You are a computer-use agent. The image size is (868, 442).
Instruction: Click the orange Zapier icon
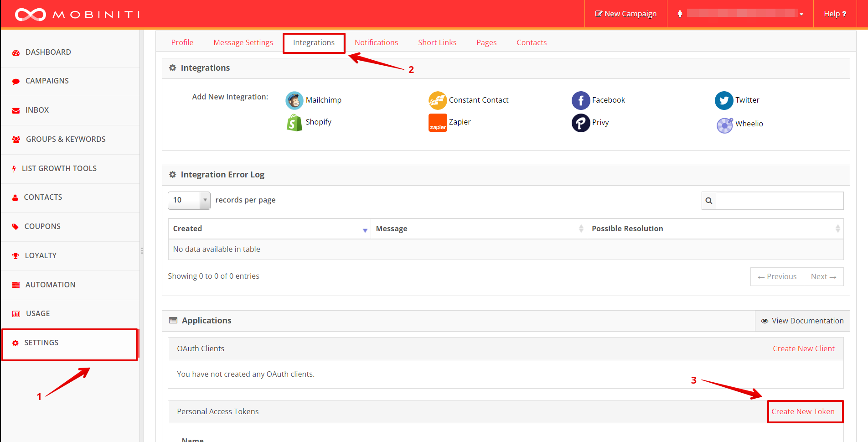tap(438, 123)
